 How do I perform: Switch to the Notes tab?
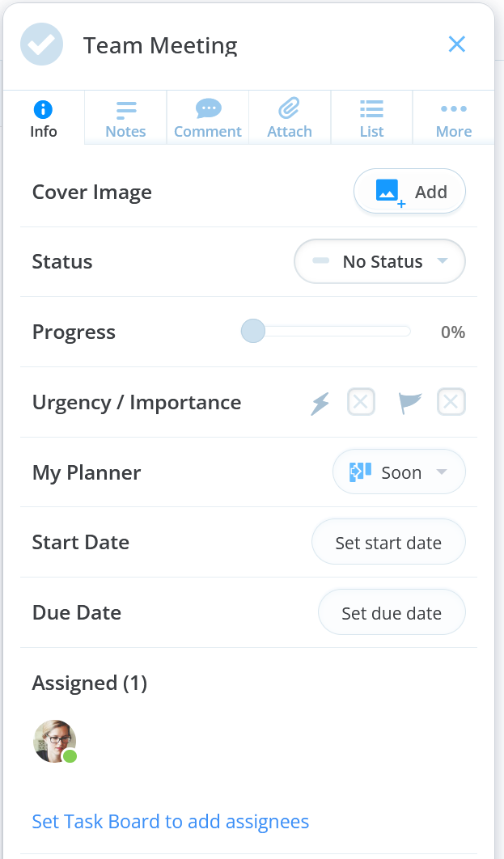tap(125, 117)
